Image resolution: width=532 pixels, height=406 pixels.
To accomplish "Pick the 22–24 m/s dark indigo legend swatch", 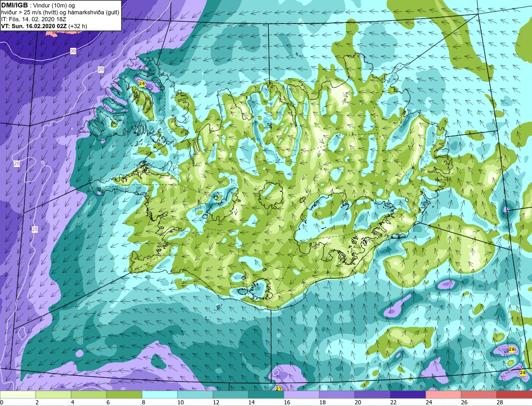I will (x=408, y=395).
